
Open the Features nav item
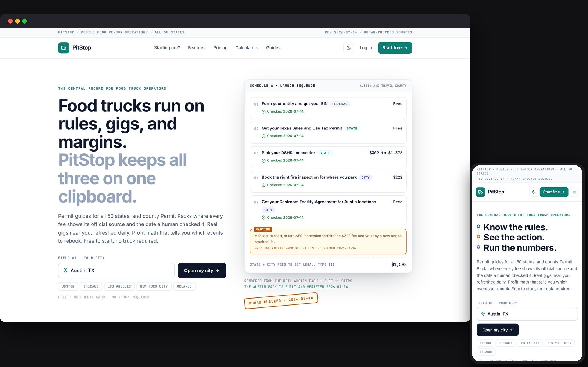[x=197, y=48]
